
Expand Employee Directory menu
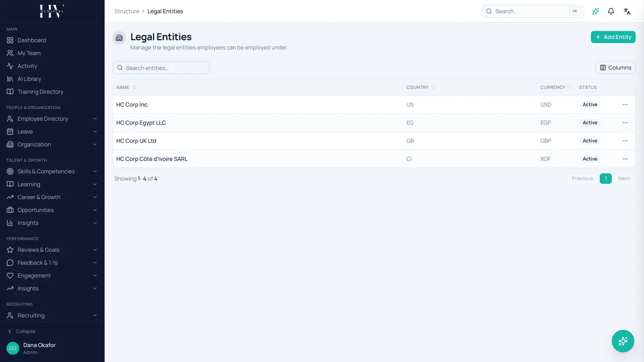(x=52, y=119)
